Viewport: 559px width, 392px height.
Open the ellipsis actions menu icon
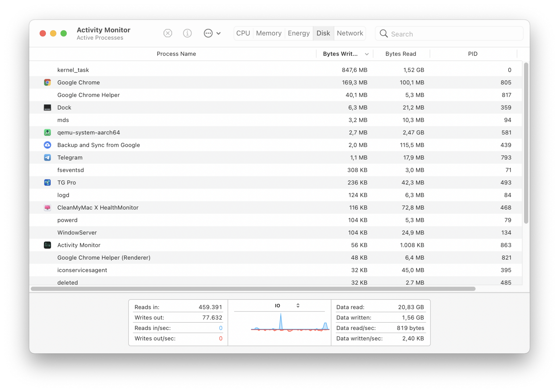coord(208,33)
